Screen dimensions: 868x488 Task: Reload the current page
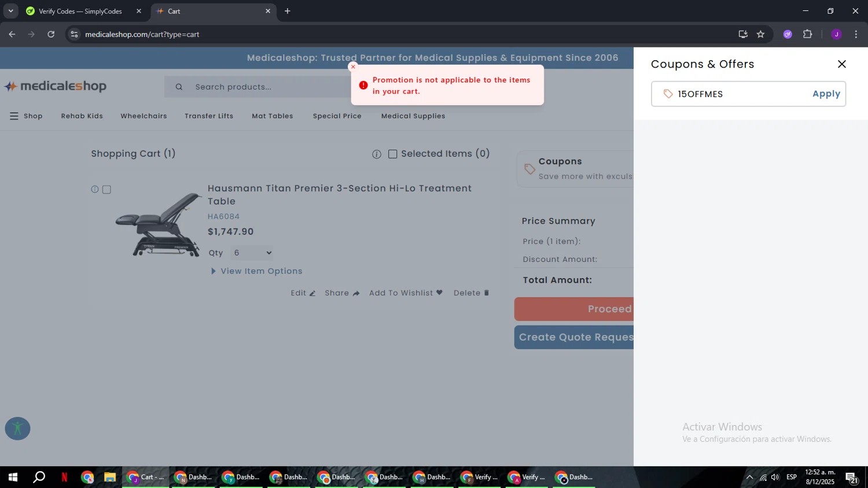pyautogui.click(x=51, y=34)
